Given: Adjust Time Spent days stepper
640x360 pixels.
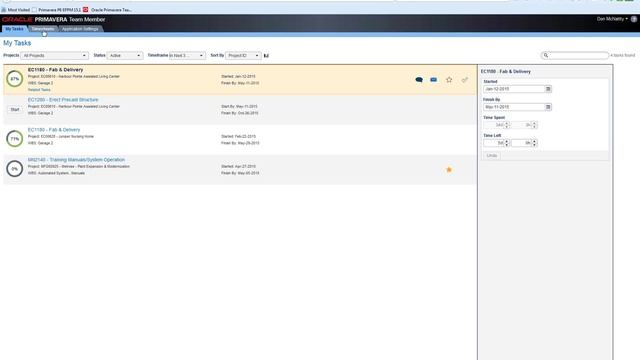Looking at the screenshot, I should point(507,125).
